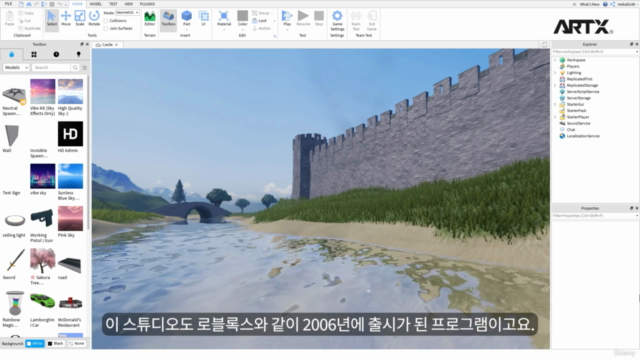Toggle the Toolbox ribbon button
Image resolution: width=640 pixels, height=360 pixels.
[168, 19]
